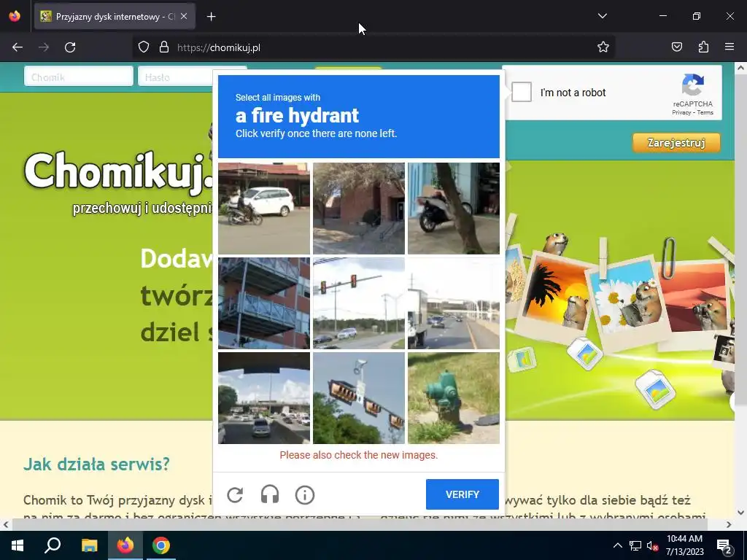View site security padlock info
This screenshot has width=747, height=560.
(164, 47)
